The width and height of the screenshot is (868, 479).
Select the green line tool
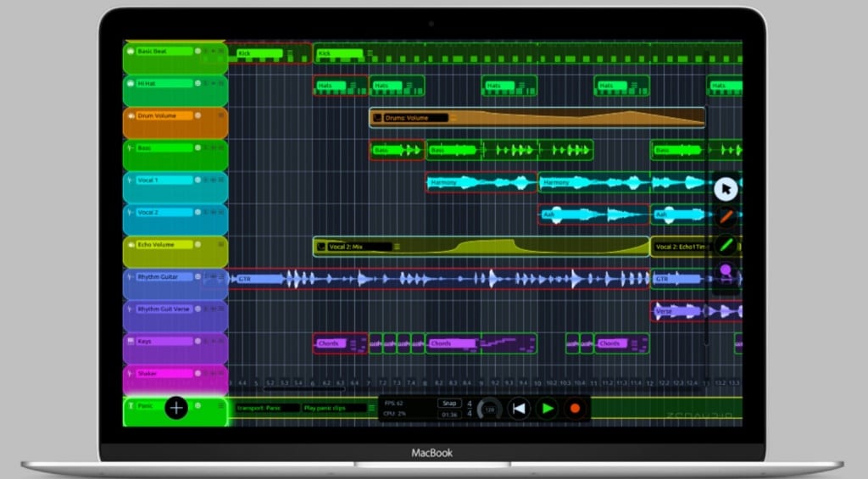(x=725, y=245)
